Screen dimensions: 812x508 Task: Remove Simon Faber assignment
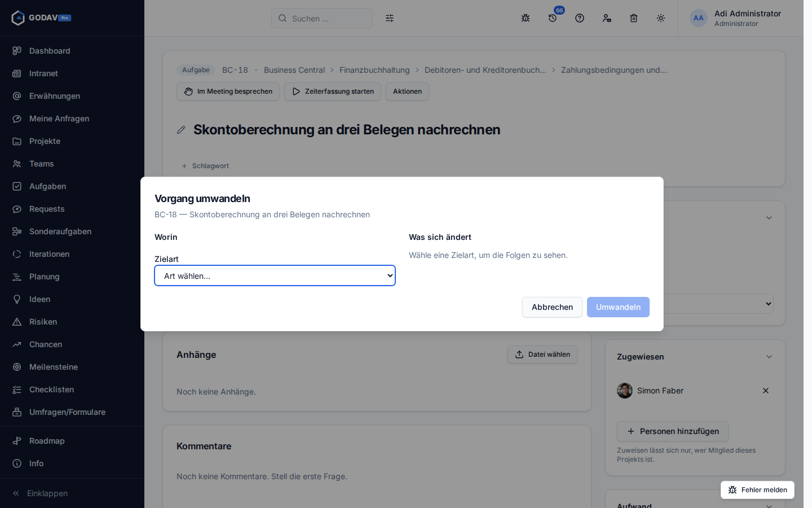(x=766, y=391)
